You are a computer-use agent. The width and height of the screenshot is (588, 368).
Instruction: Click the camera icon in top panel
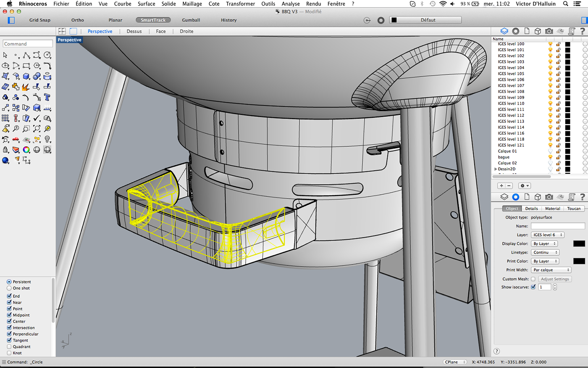pos(549,31)
